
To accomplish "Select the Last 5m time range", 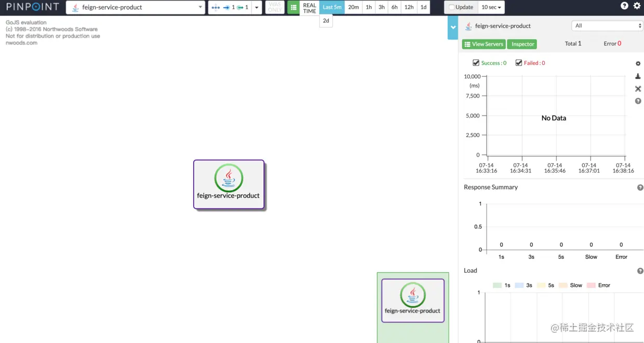I will click(x=332, y=7).
